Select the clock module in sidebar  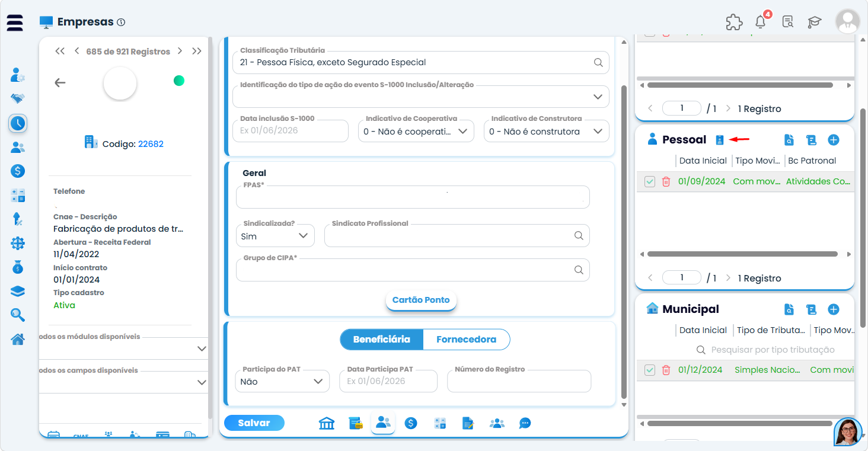[18, 123]
